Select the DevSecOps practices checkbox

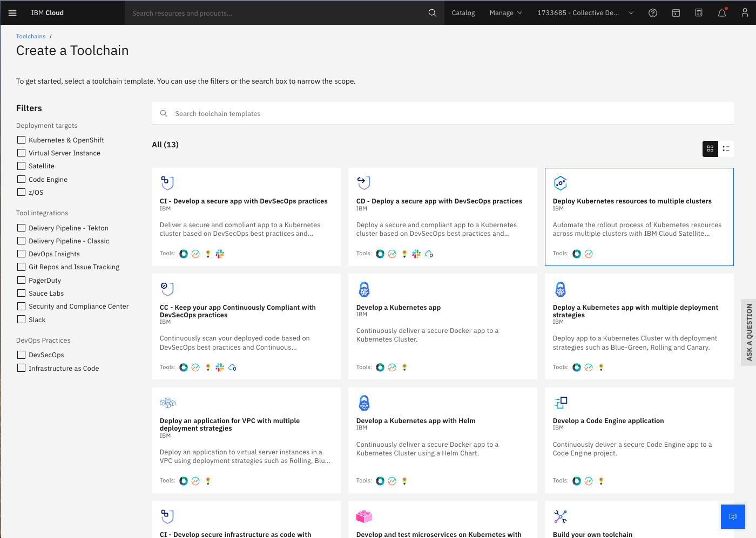pos(22,355)
